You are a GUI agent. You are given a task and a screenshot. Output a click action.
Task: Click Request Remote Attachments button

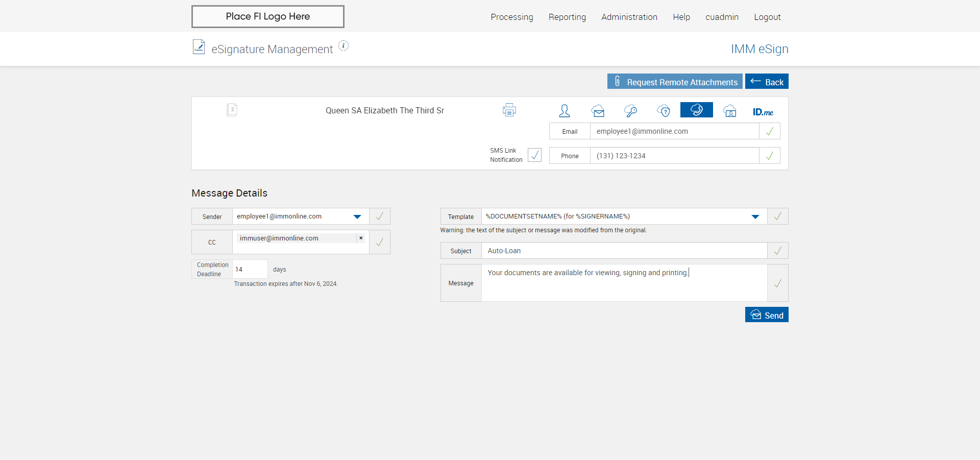[674, 82]
